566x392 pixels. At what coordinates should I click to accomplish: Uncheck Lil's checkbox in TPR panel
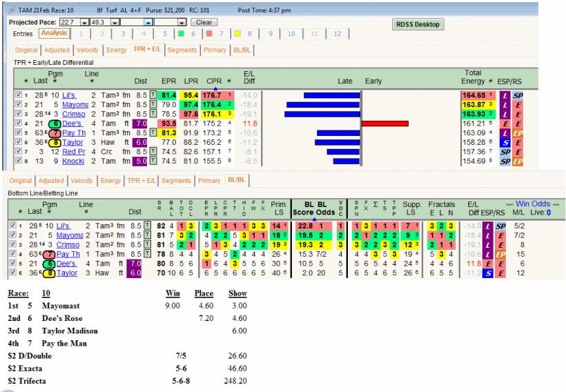[x=19, y=95]
